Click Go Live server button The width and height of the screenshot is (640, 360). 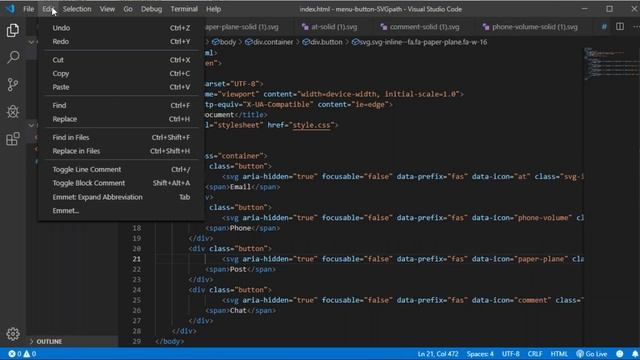(591, 354)
